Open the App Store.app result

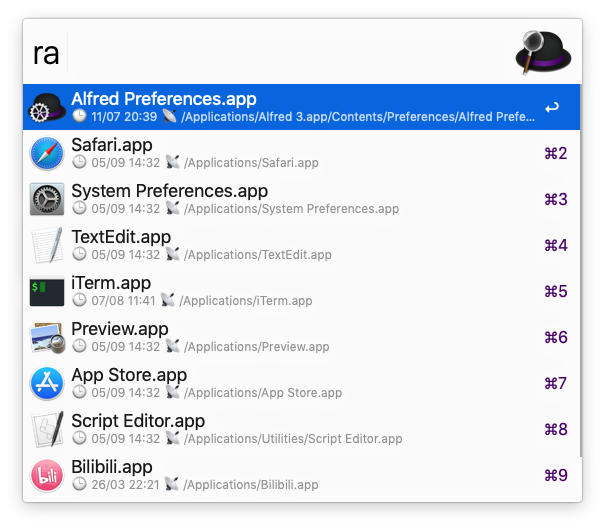click(301, 383)
